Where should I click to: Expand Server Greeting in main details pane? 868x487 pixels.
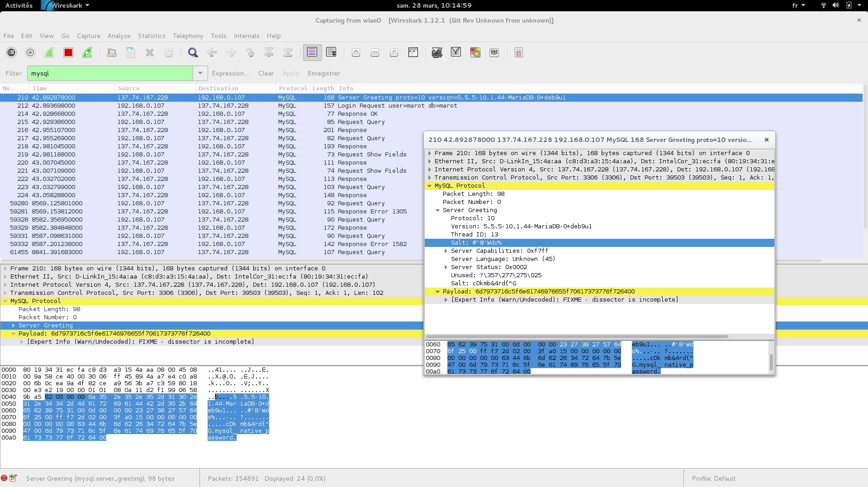[x=14, y=326]
